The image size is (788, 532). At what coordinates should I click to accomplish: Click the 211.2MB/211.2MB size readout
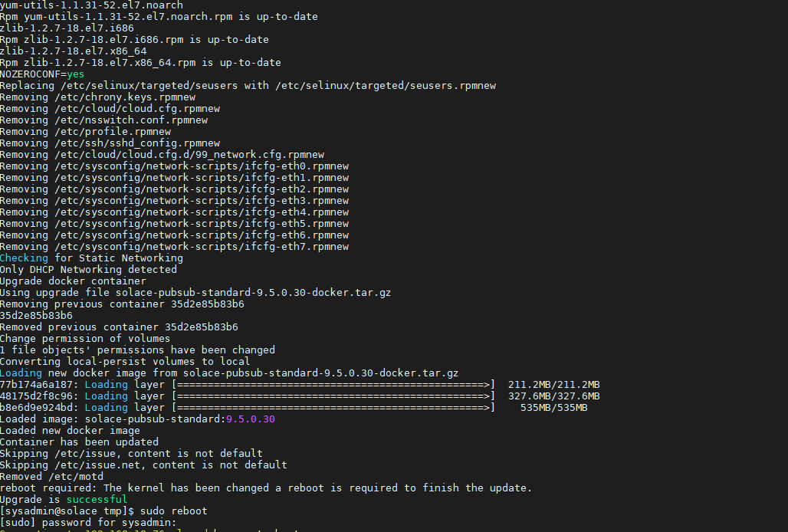point(553,384)
